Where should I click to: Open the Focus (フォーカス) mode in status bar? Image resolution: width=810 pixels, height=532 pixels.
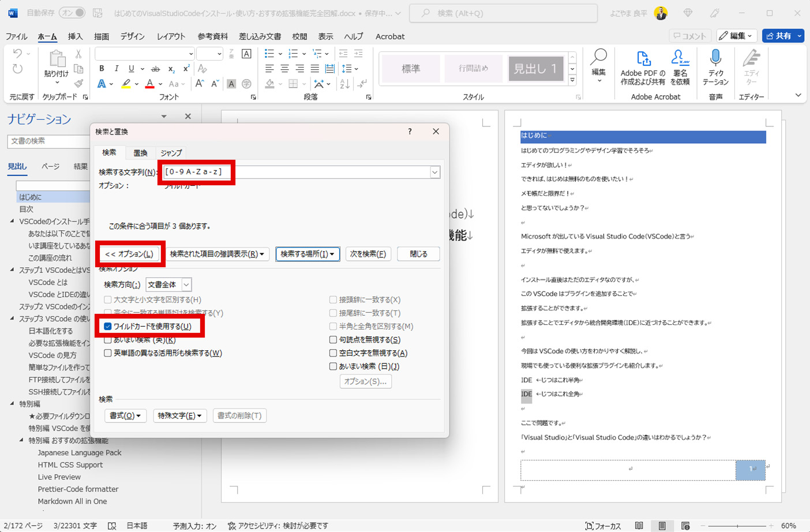tap(603, 526)
